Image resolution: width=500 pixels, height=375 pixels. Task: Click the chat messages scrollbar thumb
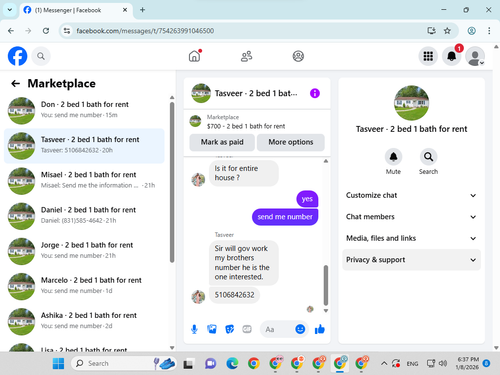click(x=326, y=285)
